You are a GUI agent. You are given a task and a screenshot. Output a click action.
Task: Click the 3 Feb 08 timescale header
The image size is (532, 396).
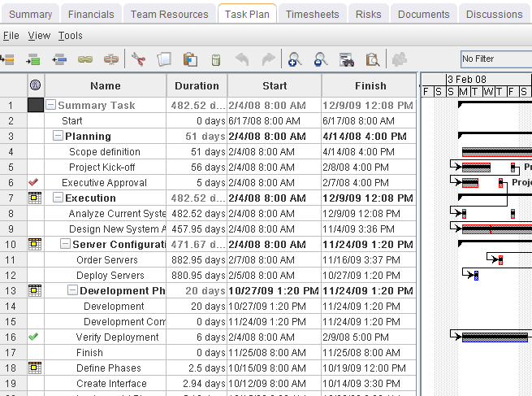(489, 79)
